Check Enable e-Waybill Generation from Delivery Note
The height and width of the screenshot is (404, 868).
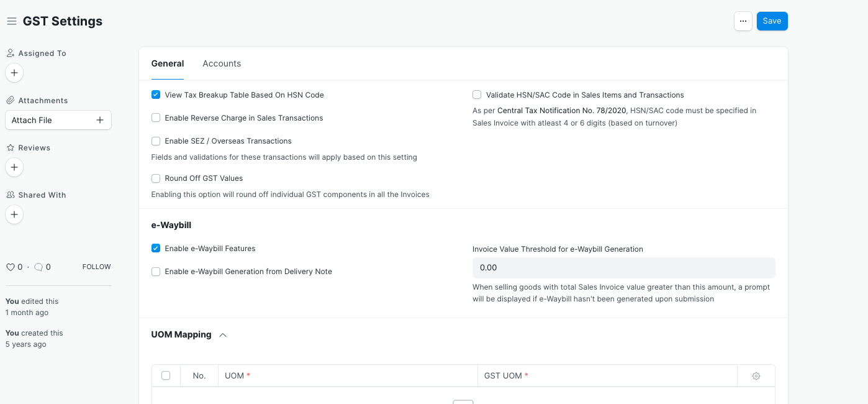click(x=156, y=272)
